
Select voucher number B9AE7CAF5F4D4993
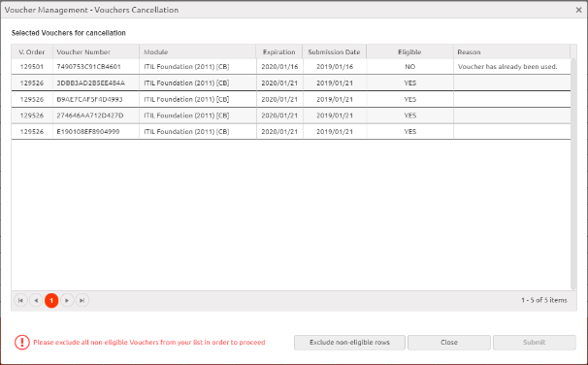(89, 99)
